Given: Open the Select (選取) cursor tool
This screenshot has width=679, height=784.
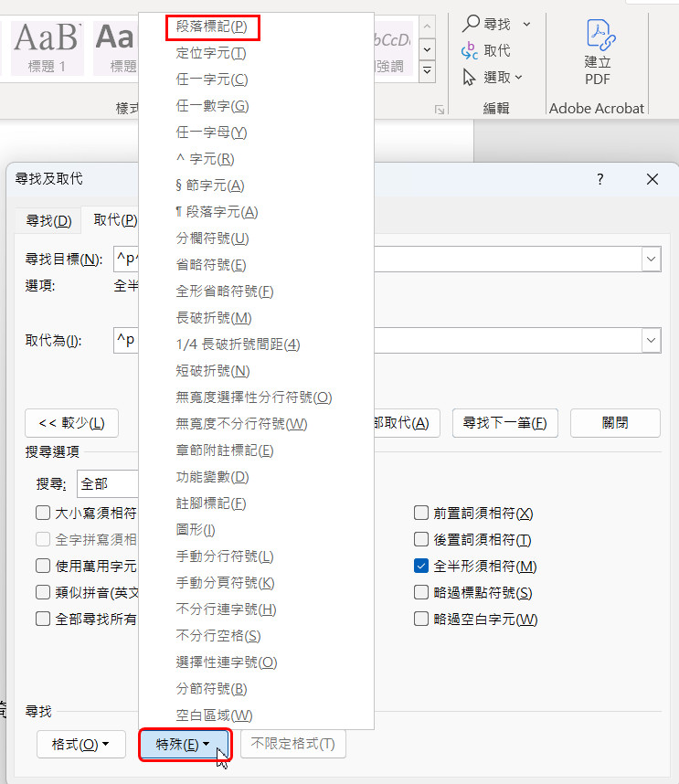Looking at the screenshot, I should [x=472, y=77].
